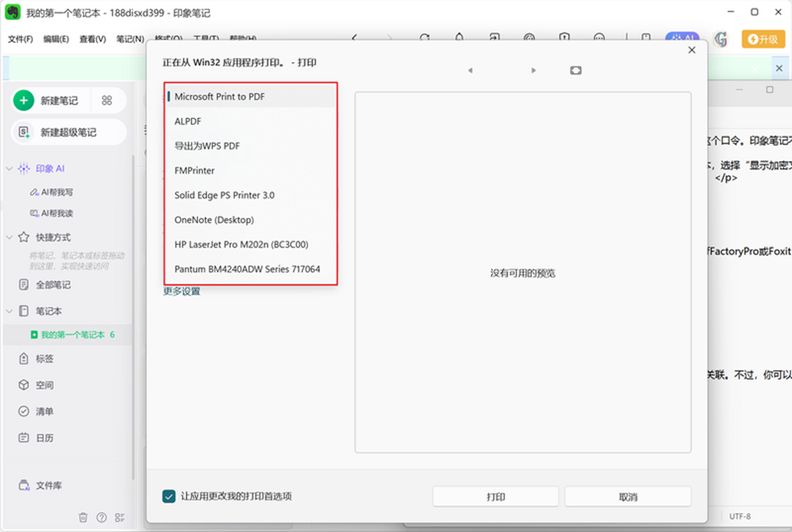
Task: Click the Evernote elephant app icon
Action: 13,13
